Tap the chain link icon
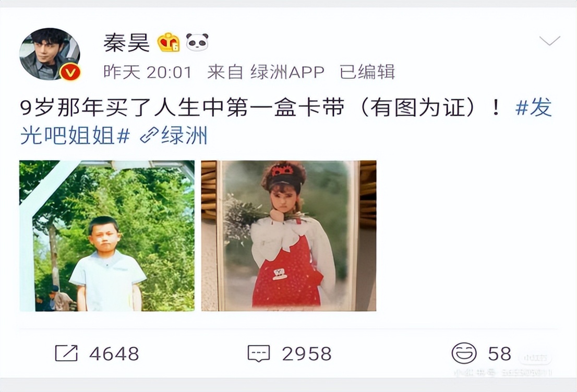This screenshot has height=392, width=577. (149, 136)
